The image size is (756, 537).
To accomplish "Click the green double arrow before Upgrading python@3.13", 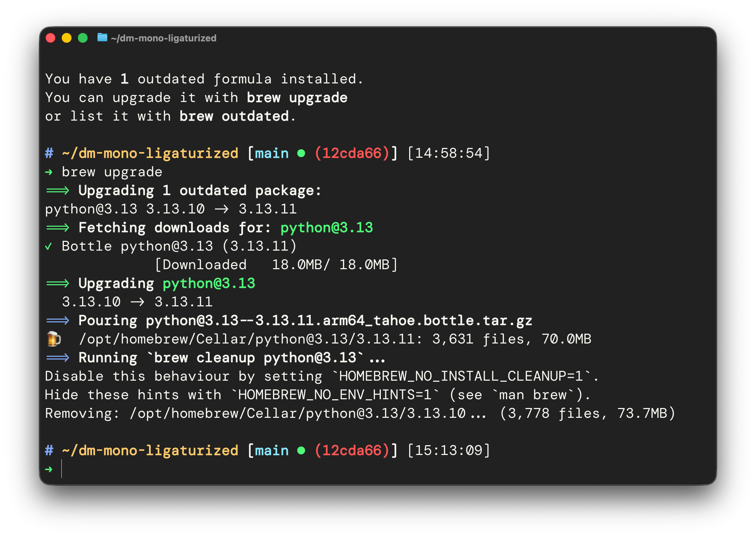I will pos(58,283).
